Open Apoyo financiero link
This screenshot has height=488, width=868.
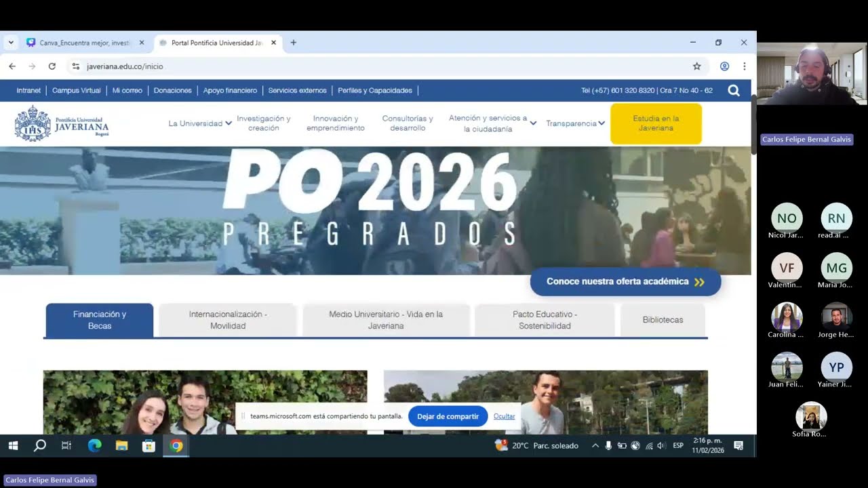pos(230,90)
